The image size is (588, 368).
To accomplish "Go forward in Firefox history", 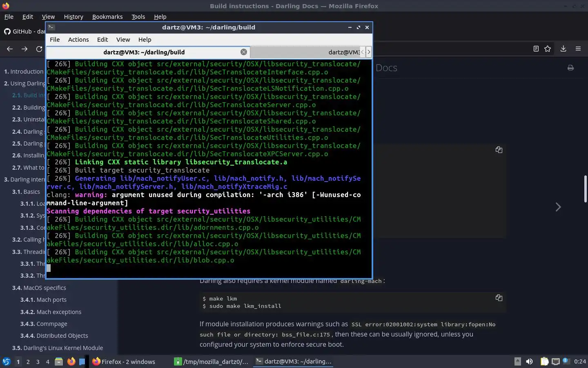I will pyautogui.click(x=24, y=49).
